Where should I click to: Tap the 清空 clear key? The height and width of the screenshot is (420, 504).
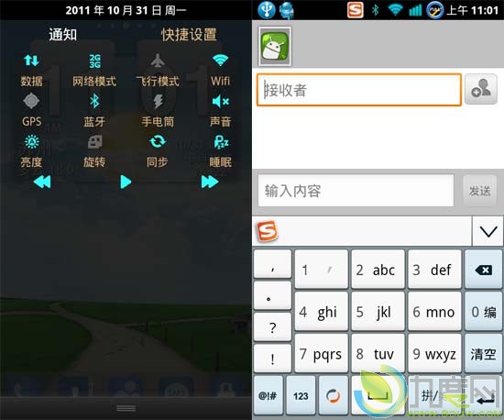(484, 353)
